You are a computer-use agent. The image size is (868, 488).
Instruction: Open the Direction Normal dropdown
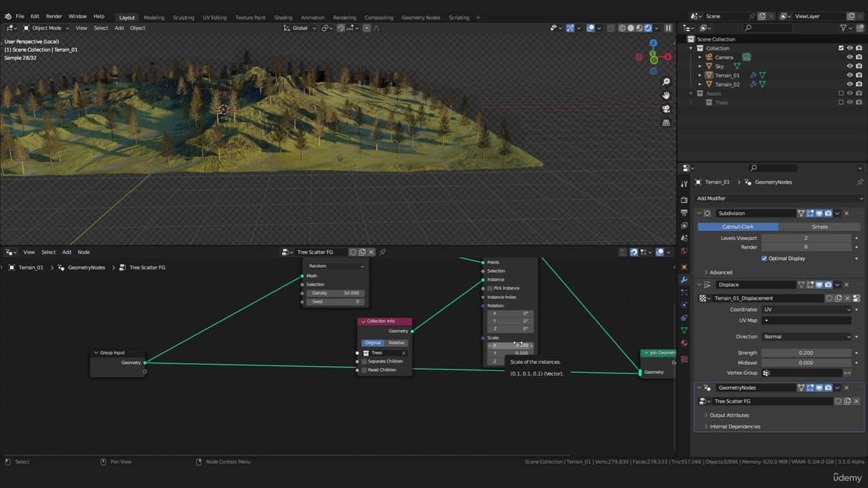point(806,336)
